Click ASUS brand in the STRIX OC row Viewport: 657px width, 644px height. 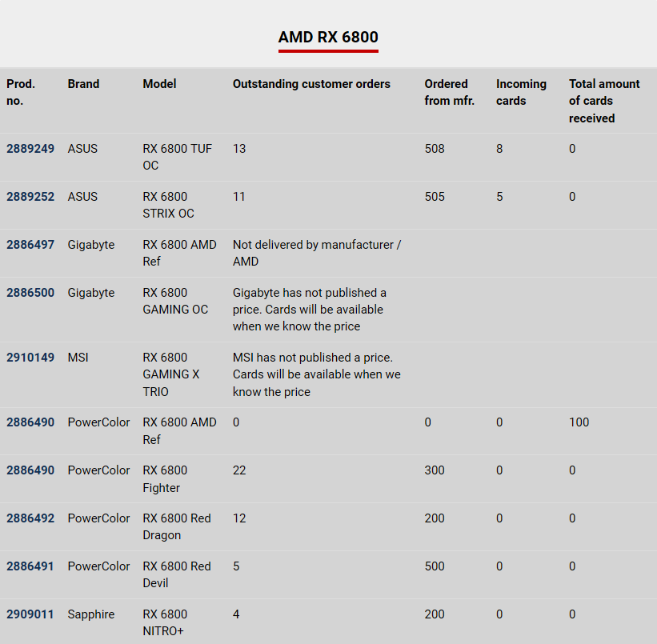click(82, 197)
